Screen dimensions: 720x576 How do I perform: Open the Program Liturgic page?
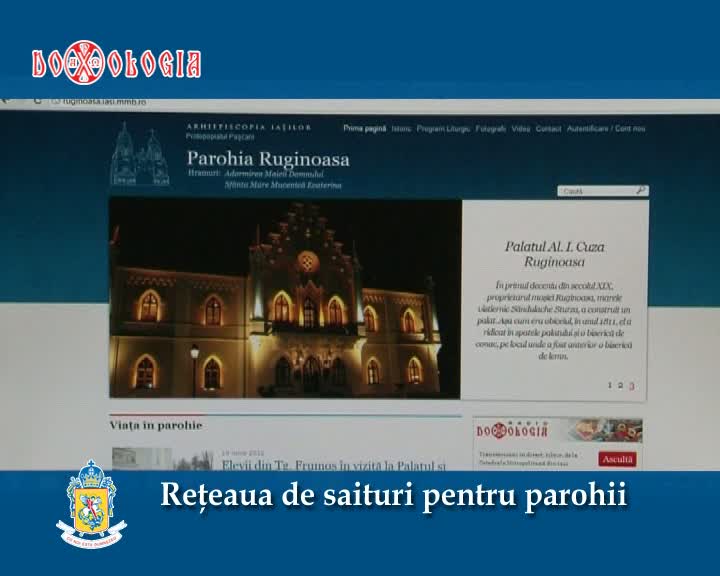pyautogui.click(x=443, y=129)
